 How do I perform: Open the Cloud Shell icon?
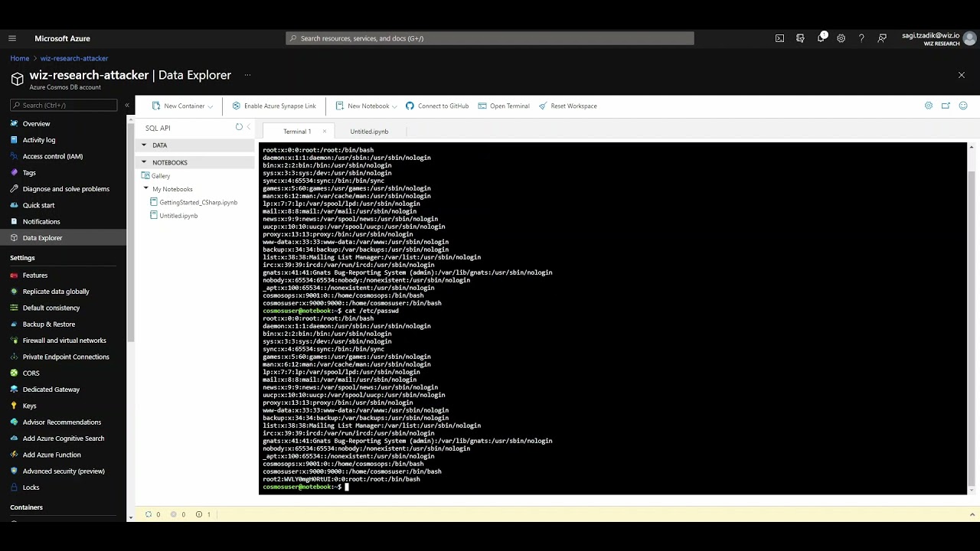(x=779, y=38)
